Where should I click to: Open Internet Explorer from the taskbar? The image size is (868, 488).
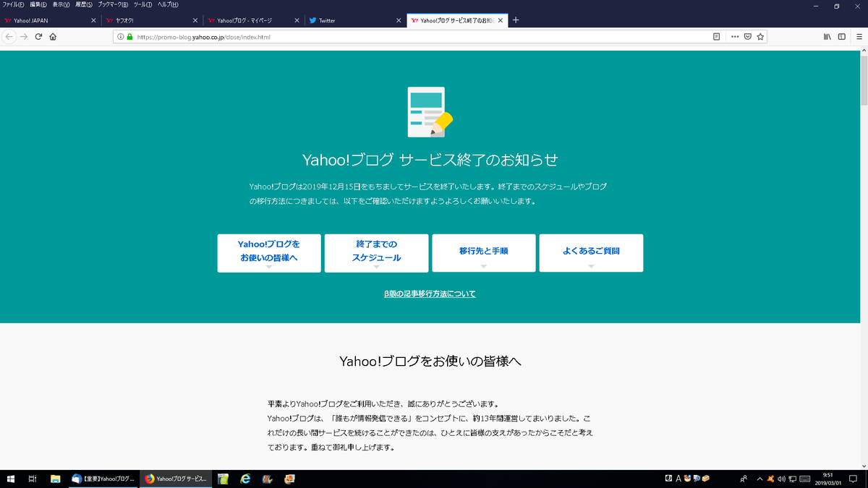(x=245, y=479)
